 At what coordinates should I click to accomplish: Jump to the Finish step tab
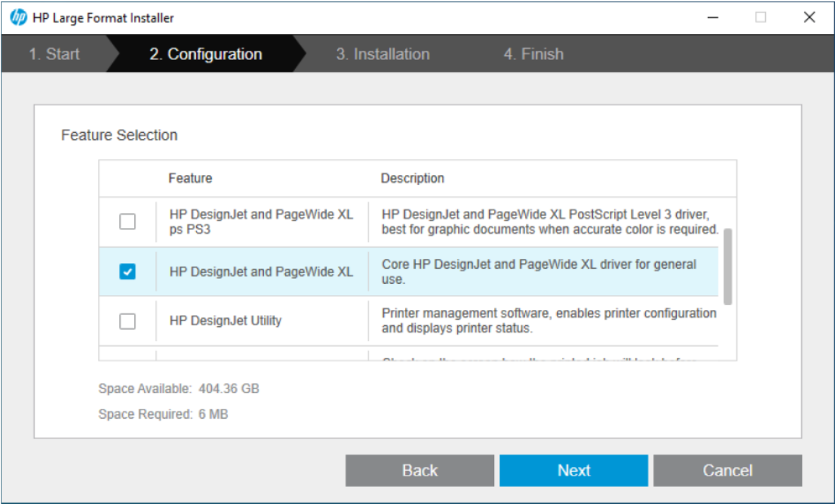(x=533, y=54)
